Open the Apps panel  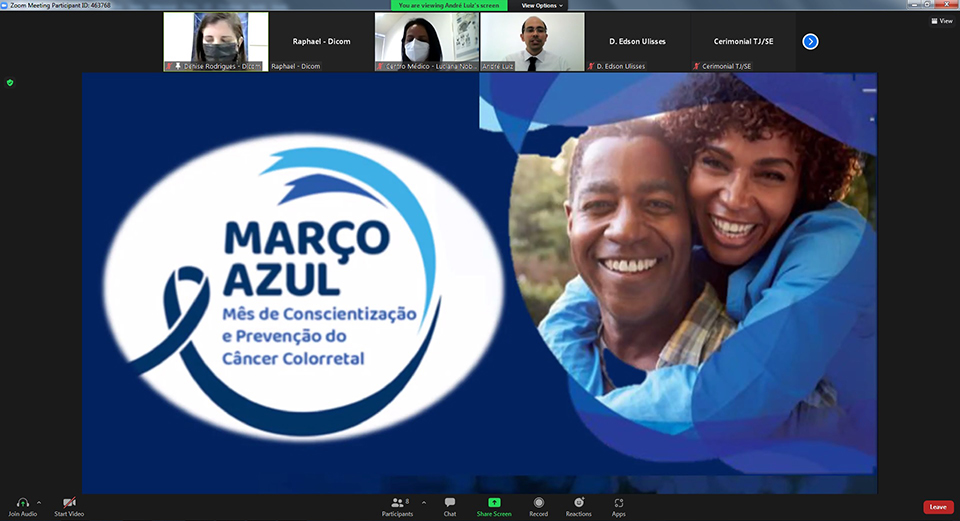coord(619,502)
